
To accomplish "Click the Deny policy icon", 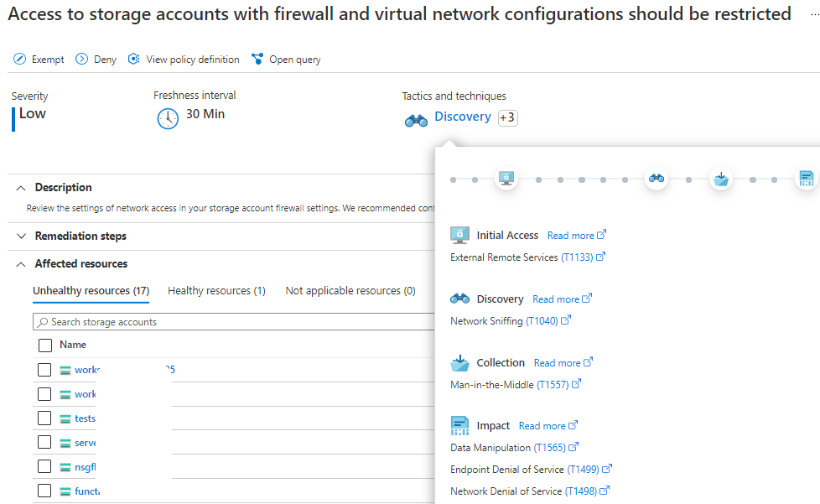I will 81,60.
